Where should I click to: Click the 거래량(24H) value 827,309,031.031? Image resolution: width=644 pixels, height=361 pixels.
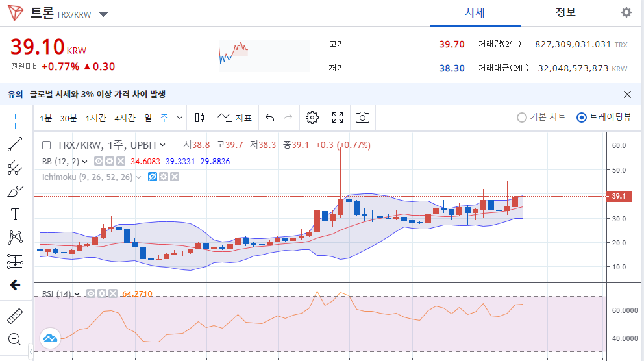(573, 44)
